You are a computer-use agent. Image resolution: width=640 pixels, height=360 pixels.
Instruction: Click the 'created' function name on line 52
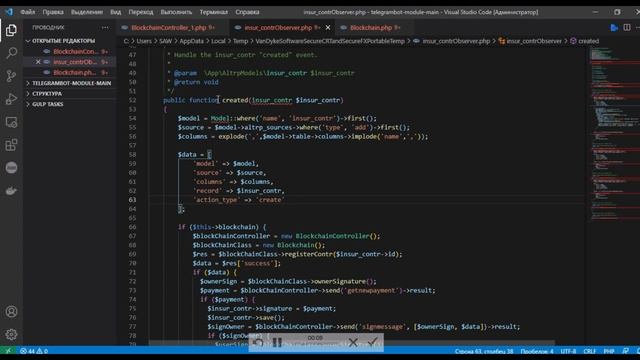click(x=235, y=100)
